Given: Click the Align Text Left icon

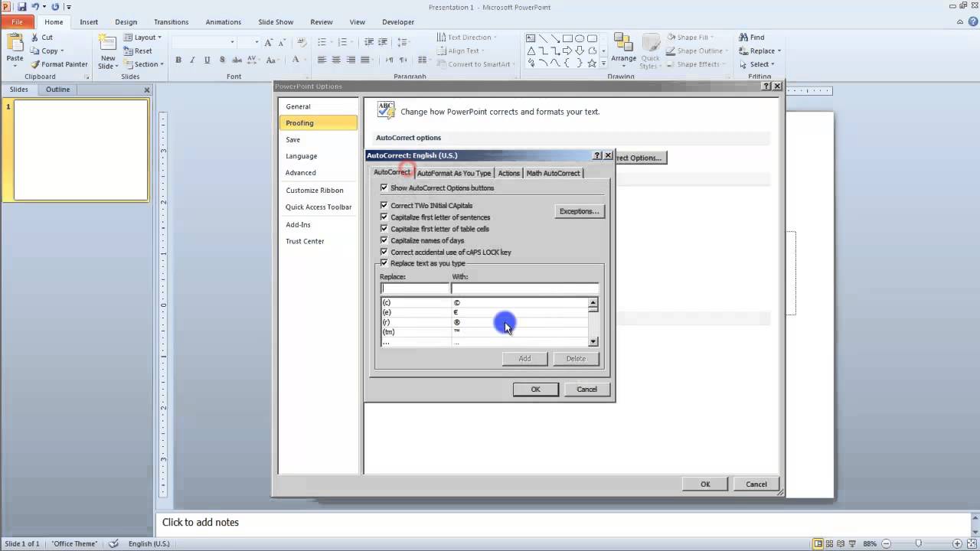Looking at the screenshot, I should point(322,60).
